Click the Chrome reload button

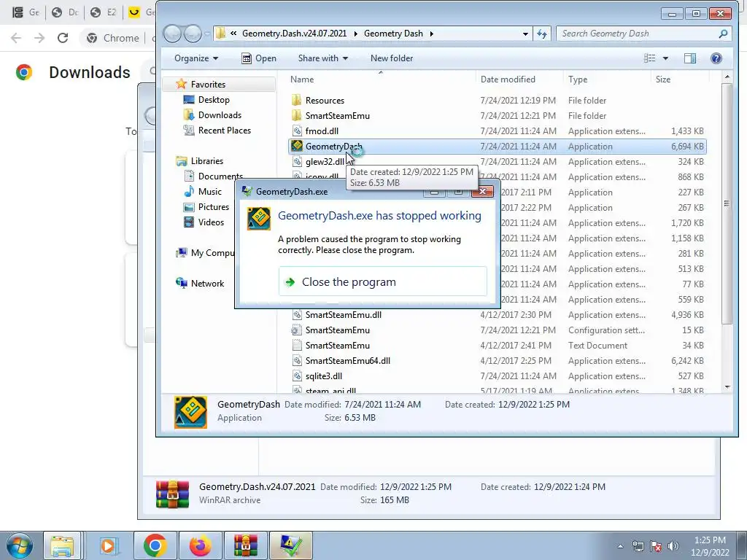[63, 38]
